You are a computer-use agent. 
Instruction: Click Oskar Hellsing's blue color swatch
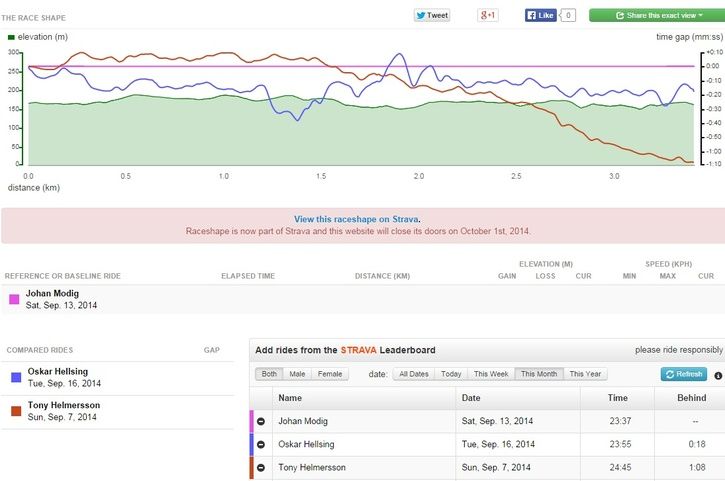pos(16,377)
